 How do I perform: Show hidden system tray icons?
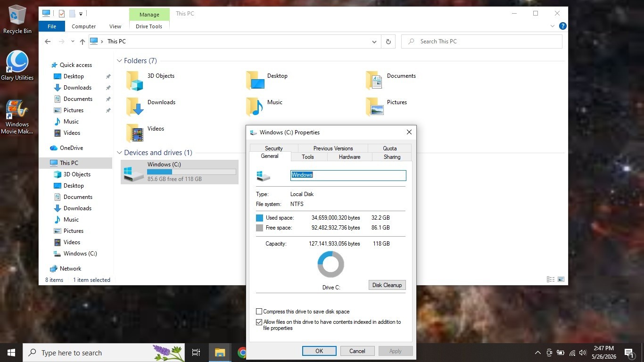click(537, 353)
